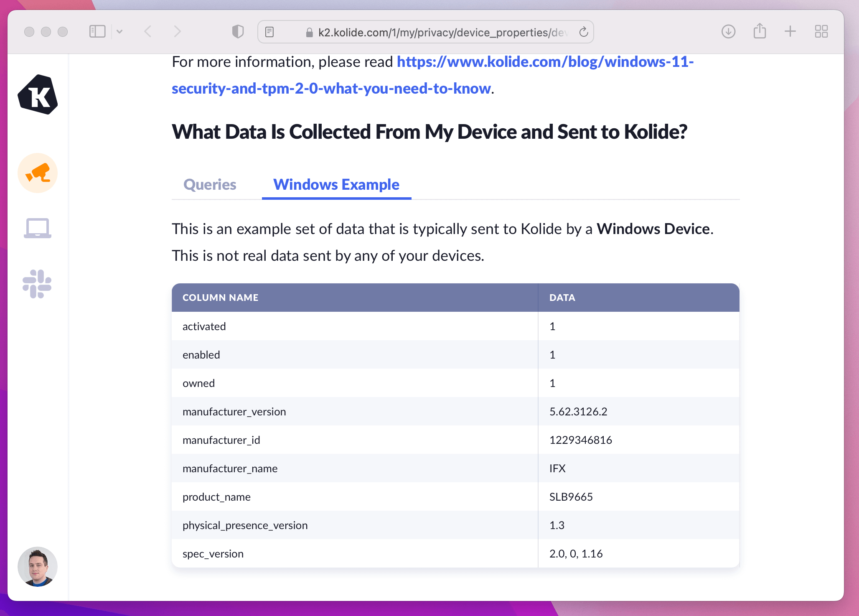859x616 pixels.
Task: Click the URL address bar
Action: coord(439,32)
